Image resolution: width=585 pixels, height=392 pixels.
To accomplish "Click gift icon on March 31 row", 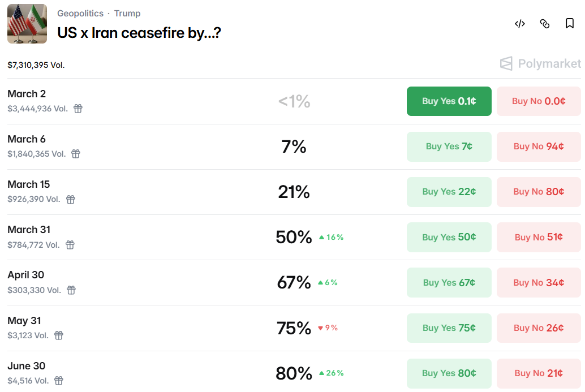I will pos(70,245).
